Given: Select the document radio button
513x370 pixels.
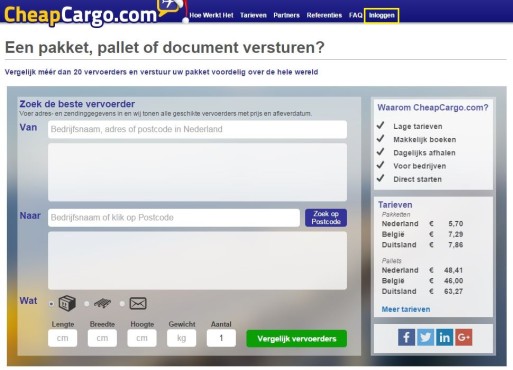Looking at the screenshot, I should (x=122, y=304).
